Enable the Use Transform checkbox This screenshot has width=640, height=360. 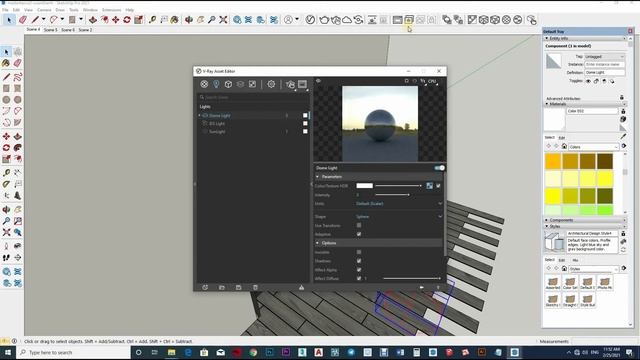359,225
